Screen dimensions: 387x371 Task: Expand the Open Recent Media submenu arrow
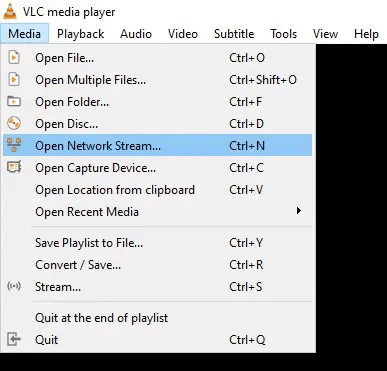(x=299, y=211)
